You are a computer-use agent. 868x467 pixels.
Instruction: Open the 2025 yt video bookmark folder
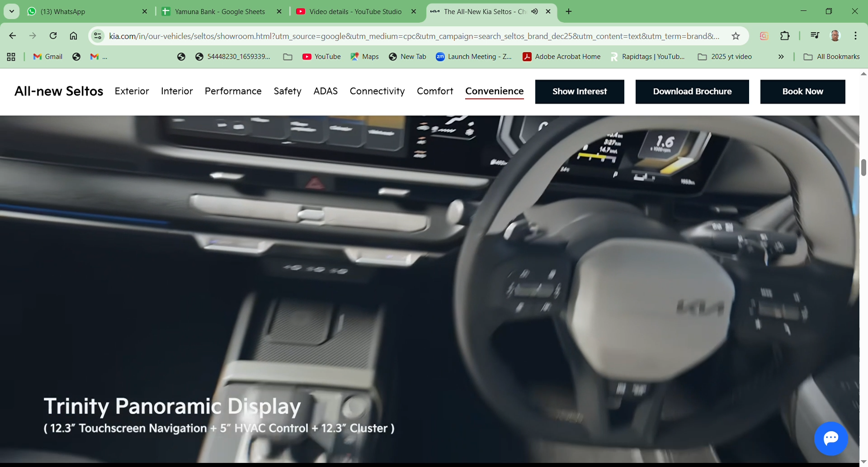[725, 57]
